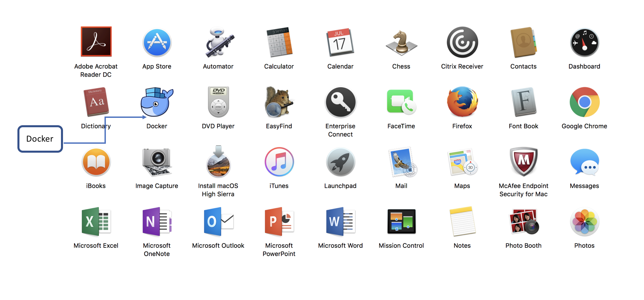The height and width of the screenshot is (300, 644).
Task: Launch Mission Control
Action: [401, 222]
